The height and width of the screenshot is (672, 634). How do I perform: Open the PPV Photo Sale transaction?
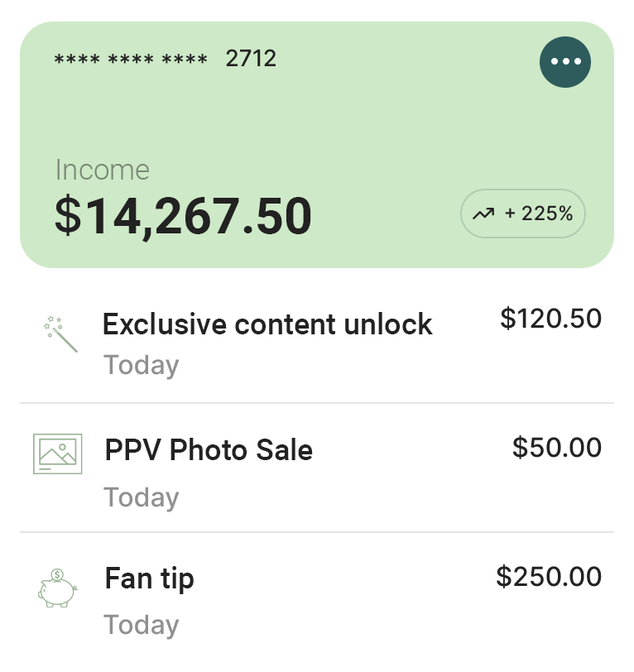pyautogui.click(x=209, y=450)
